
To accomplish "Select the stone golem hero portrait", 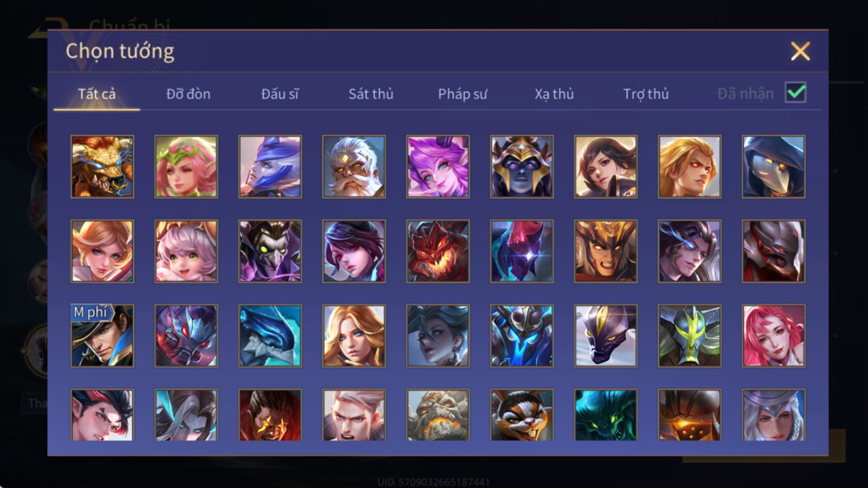I will (438, 415).
